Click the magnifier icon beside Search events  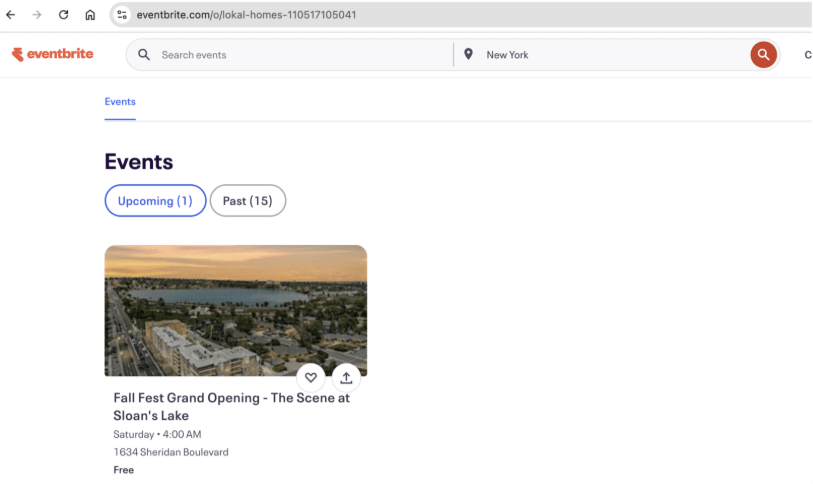[x=144, y=55]
